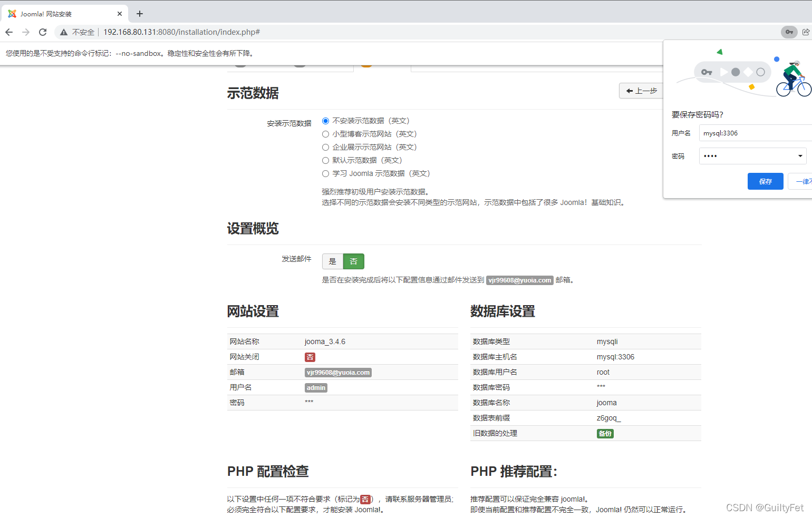Viewport: 812px width, 518px height.
Task: Click the email badge in 设置概览 sentence
Action: 520,280
